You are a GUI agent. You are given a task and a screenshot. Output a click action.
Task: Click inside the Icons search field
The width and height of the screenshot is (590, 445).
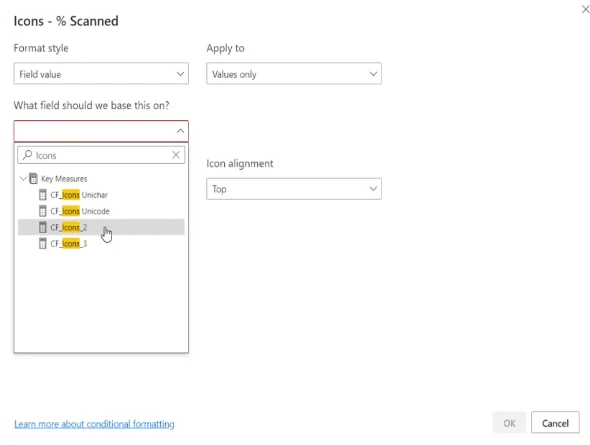tap(101, 155)
